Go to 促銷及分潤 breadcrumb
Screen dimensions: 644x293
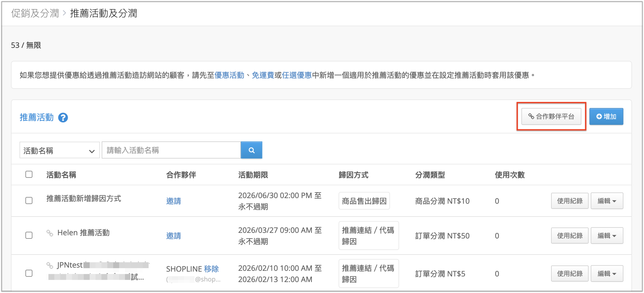click(x=35, y=13)
